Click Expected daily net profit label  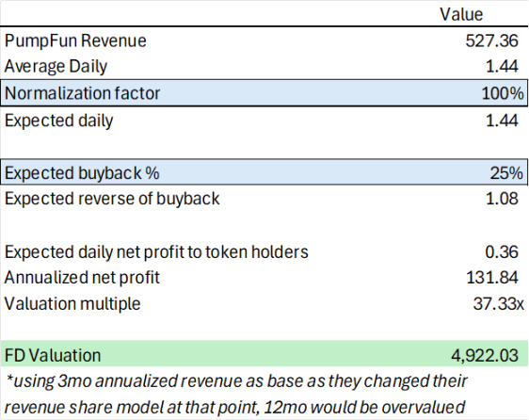click(x=156, y=252)
